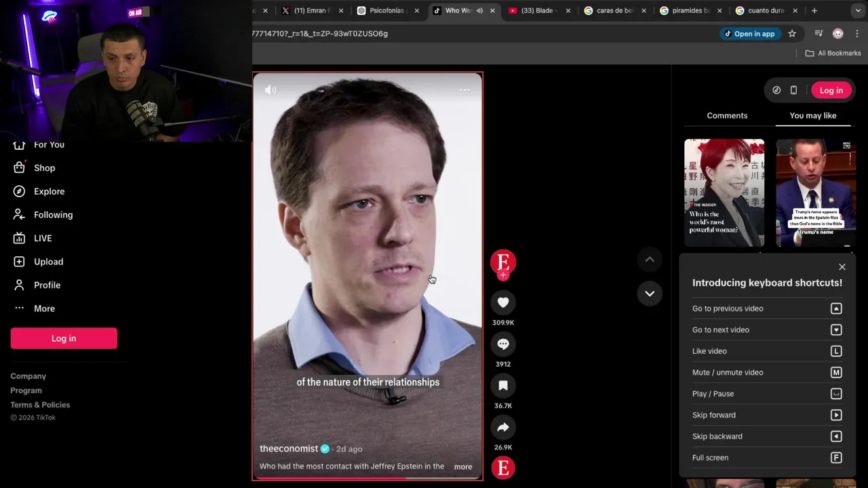The width and height of the screenshot is (868, 488).
Task: Click the 'Mute / unmute video' M key icon
Action: [836, 372]
